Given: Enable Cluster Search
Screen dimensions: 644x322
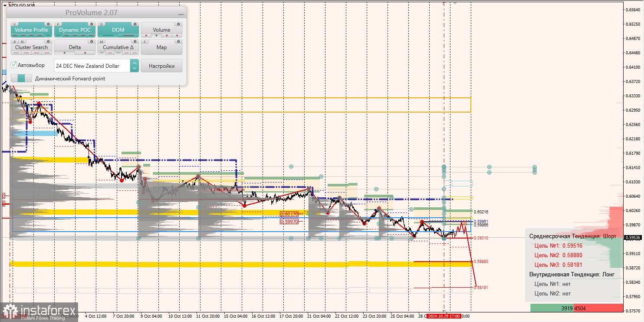Looking at the screenshot, I should tap(31, 47).
